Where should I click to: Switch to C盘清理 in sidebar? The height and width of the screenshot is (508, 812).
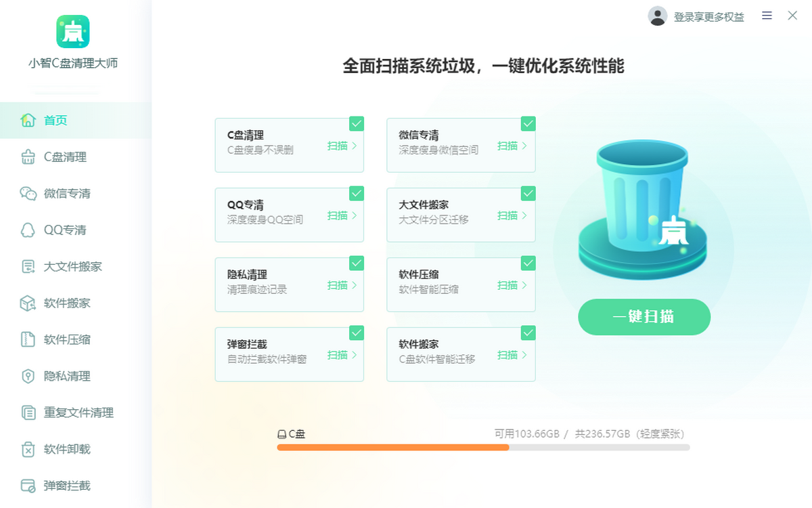tap(76, 157)
